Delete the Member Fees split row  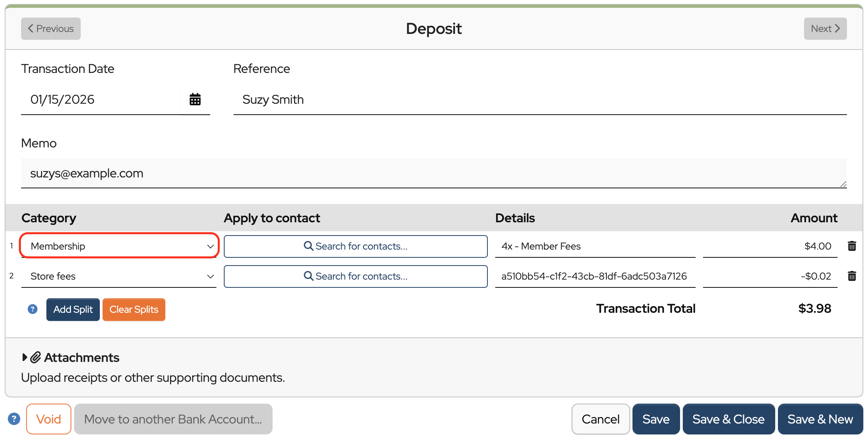(x=852, y=246)
